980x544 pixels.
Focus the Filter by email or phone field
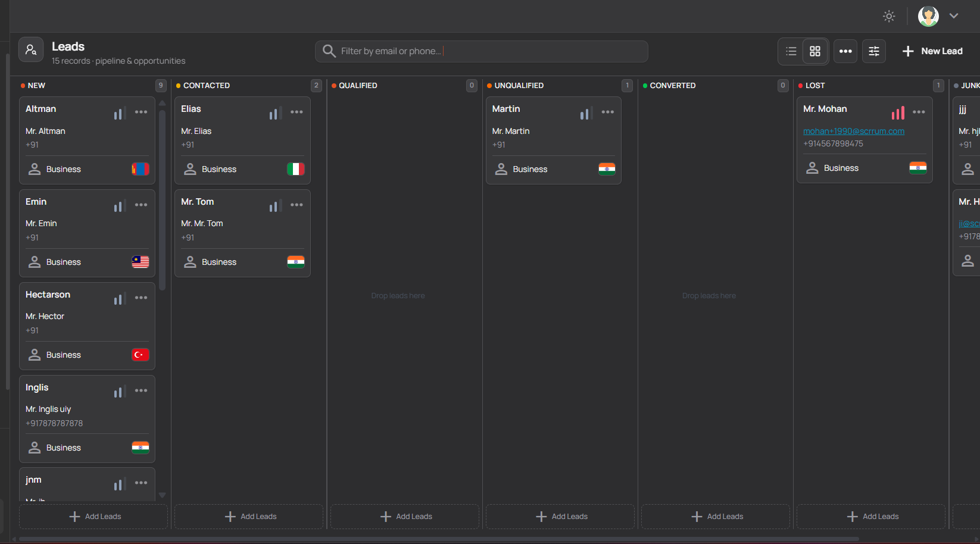click(482, 51)
